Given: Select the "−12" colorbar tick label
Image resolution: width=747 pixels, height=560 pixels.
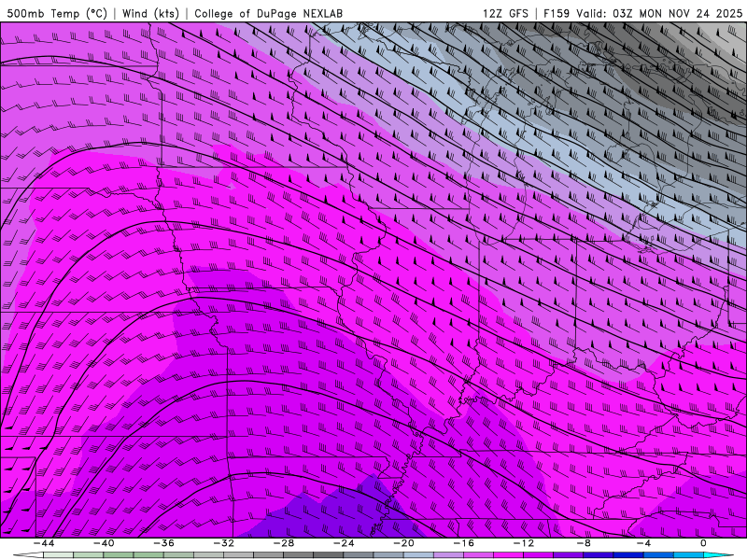Looking at the screenshot, I should pos(523,543).
